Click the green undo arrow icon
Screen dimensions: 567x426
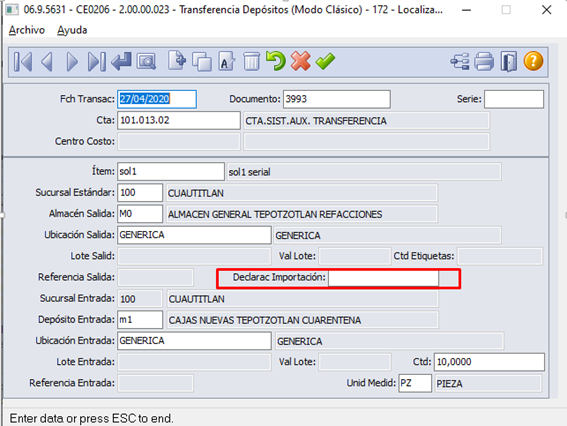coord(276,61)
